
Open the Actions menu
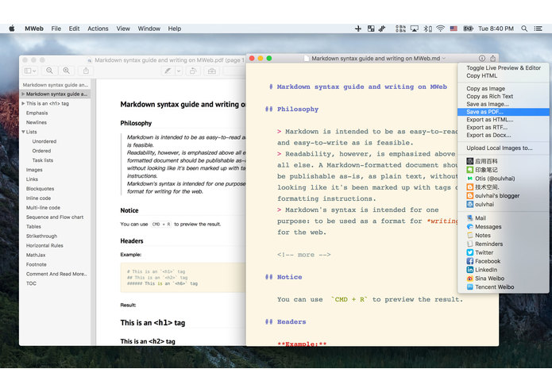point(98,29)
